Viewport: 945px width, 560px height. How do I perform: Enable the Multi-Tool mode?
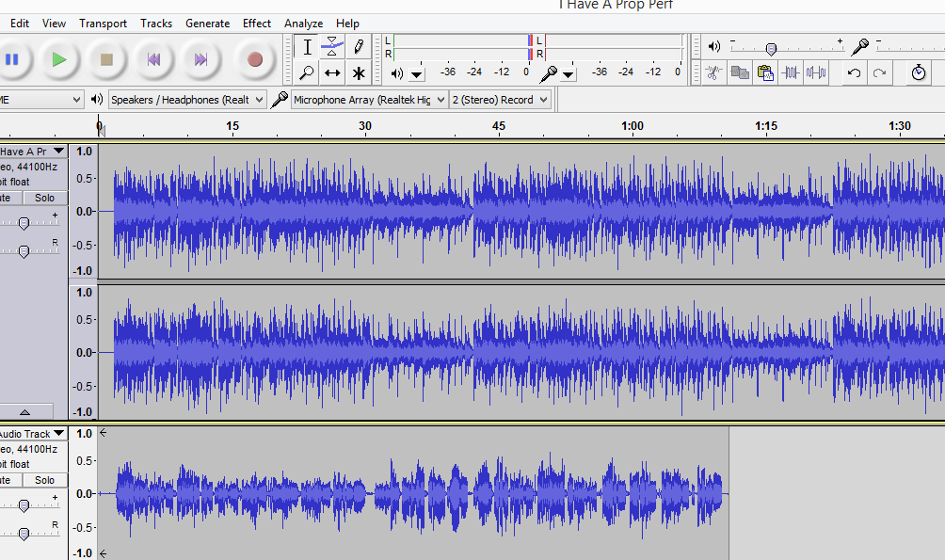[358, 72]
